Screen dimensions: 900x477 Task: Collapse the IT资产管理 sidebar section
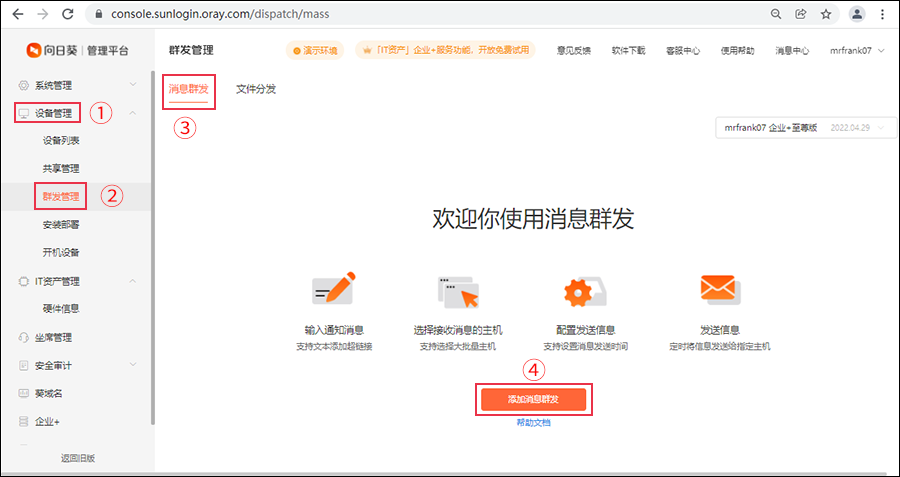(x=133, y=281)
